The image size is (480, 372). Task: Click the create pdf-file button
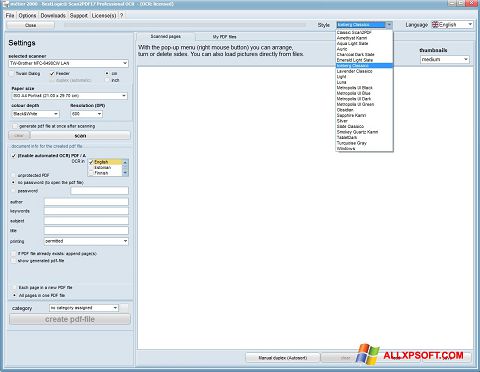click(x=70, y=319)
